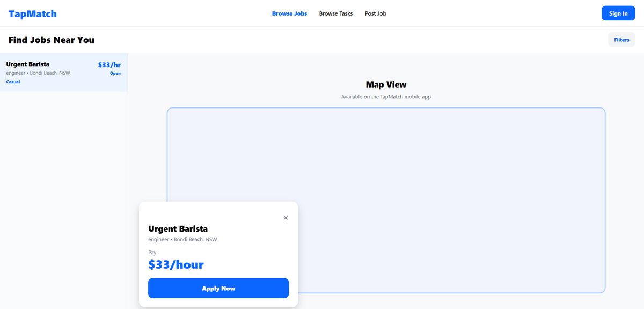The height and width of the screenshot is (309, 644).
Task: Navigate to Post Job
Action: 376,13
